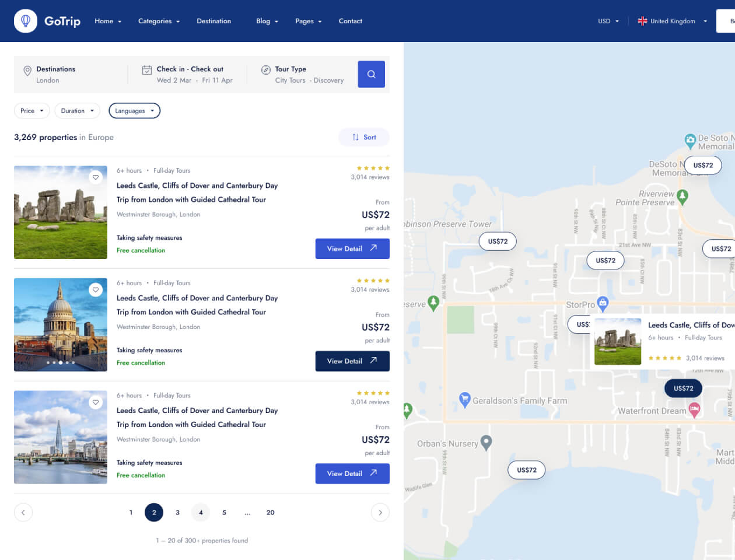Click the StorPro map marker icon

(x=603, y=303)
